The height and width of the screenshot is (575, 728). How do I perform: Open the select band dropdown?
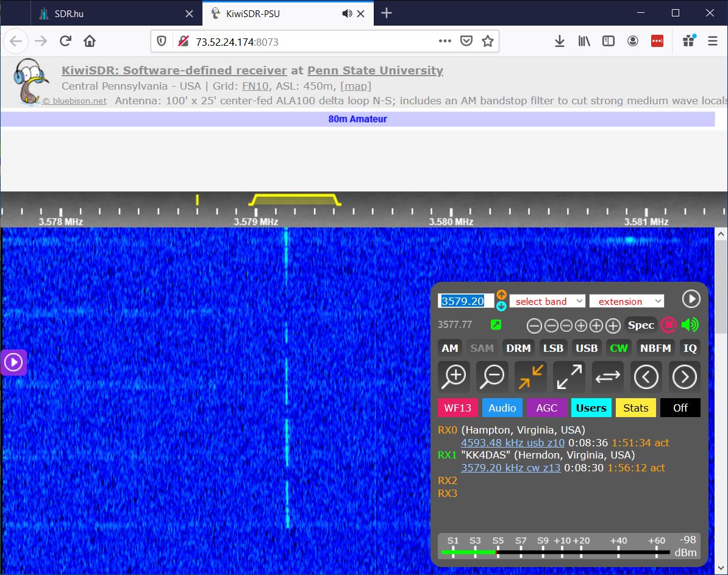[x=547, y=301]
